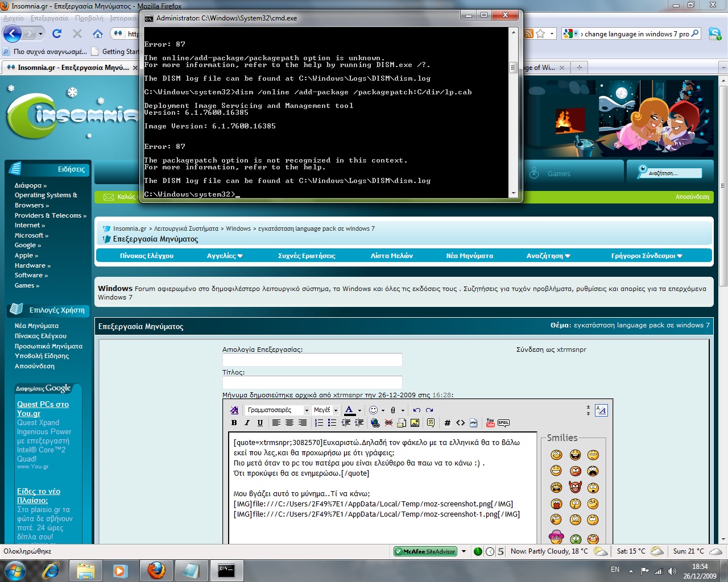Click the Αποσύνδεση link in green bar
728x582 pixels.
pos(692,197)
